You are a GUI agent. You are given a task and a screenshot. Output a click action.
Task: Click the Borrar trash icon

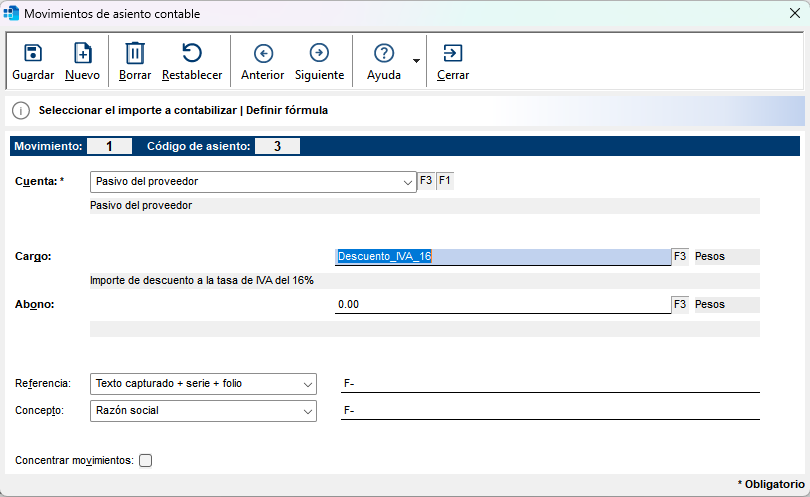[135, 53]
